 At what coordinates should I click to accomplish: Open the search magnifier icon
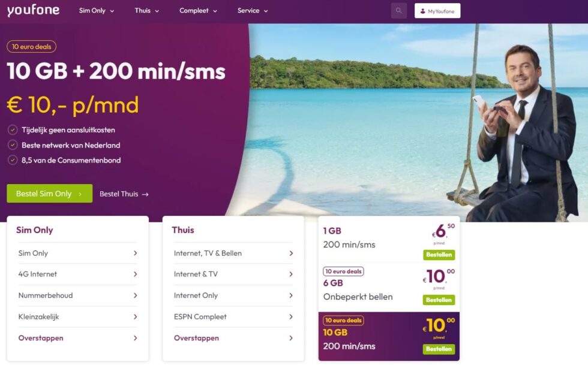(x=398, y=11)
